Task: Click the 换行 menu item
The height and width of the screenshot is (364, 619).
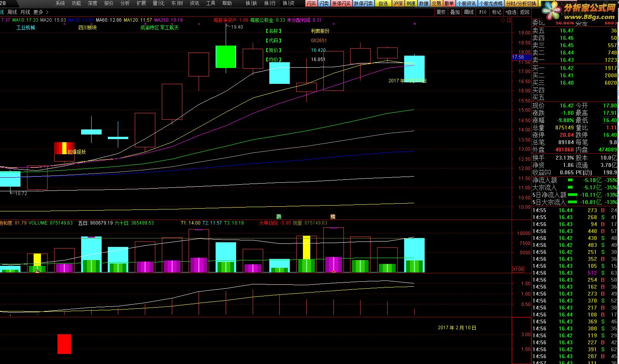Action: pos(270,3)
